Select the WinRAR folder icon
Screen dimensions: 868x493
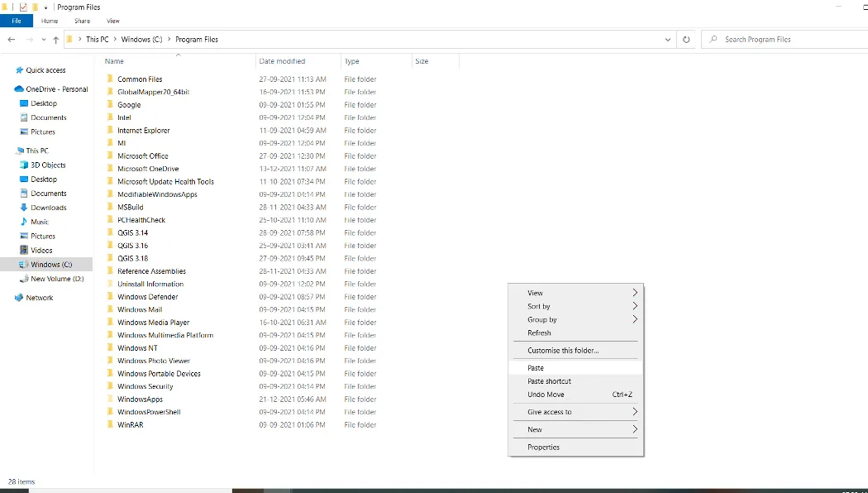click(110, 425)
